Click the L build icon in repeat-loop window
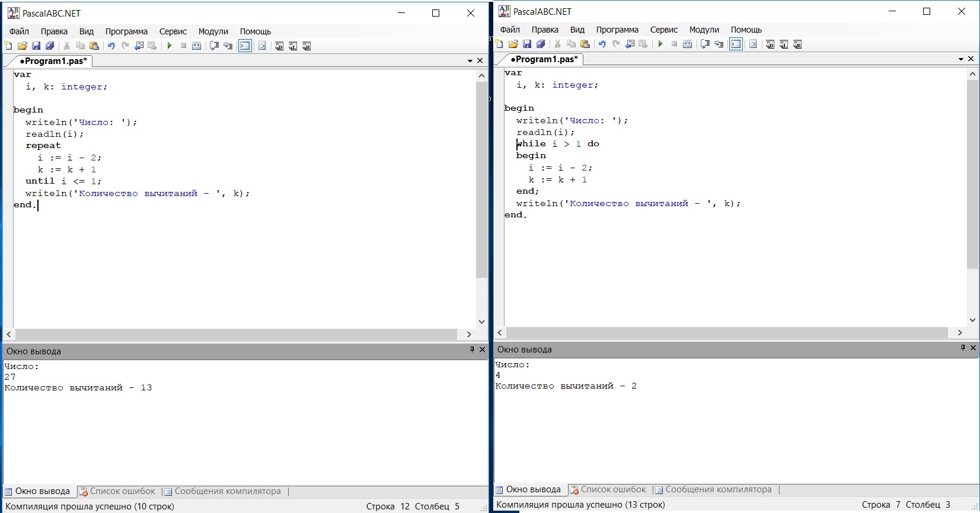Image resolution: width=980 pixels, height=513 pixels. pos(293,46)
